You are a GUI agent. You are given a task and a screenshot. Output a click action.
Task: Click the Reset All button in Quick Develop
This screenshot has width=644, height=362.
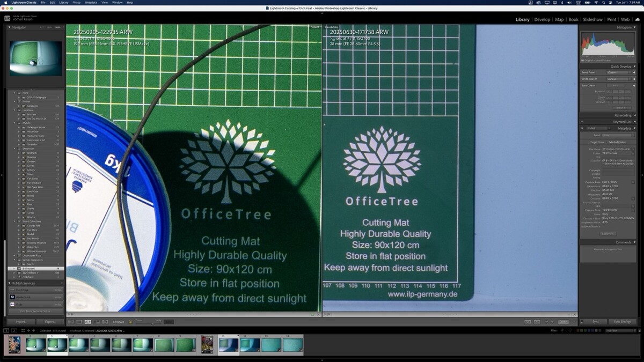(x=621, y=108)
